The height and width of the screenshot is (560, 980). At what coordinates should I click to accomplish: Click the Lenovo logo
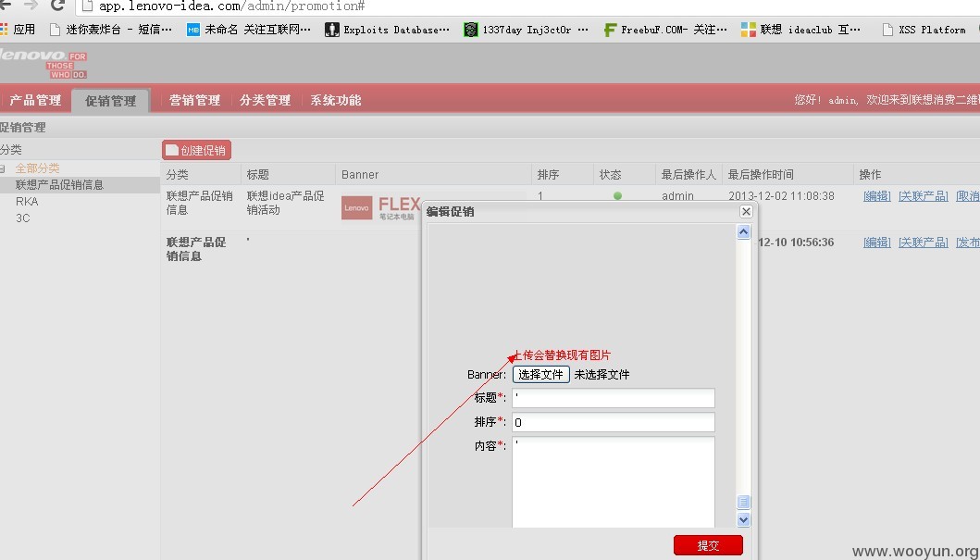pyautogui.click(x=43, y=63)
